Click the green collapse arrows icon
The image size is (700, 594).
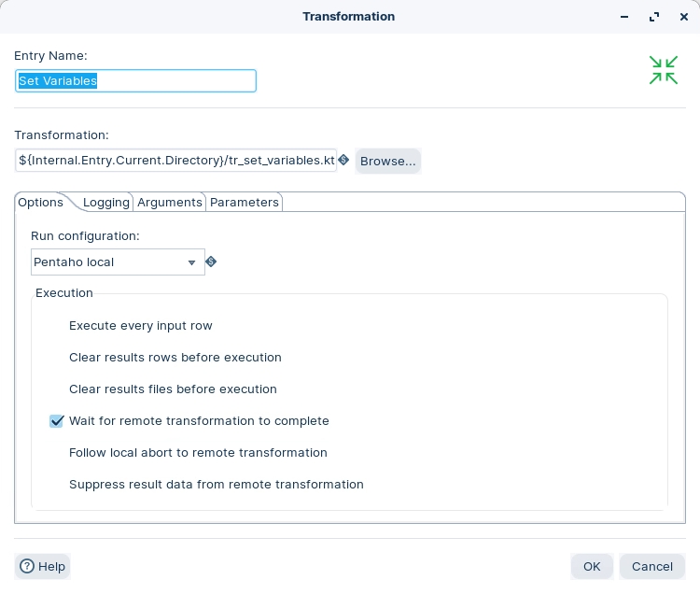point(663,70)
